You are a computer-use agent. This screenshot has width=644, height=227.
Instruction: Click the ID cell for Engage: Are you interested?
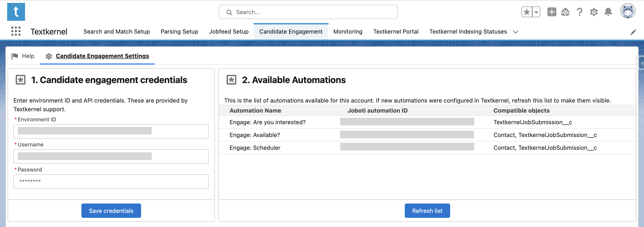tap(407, 122)
